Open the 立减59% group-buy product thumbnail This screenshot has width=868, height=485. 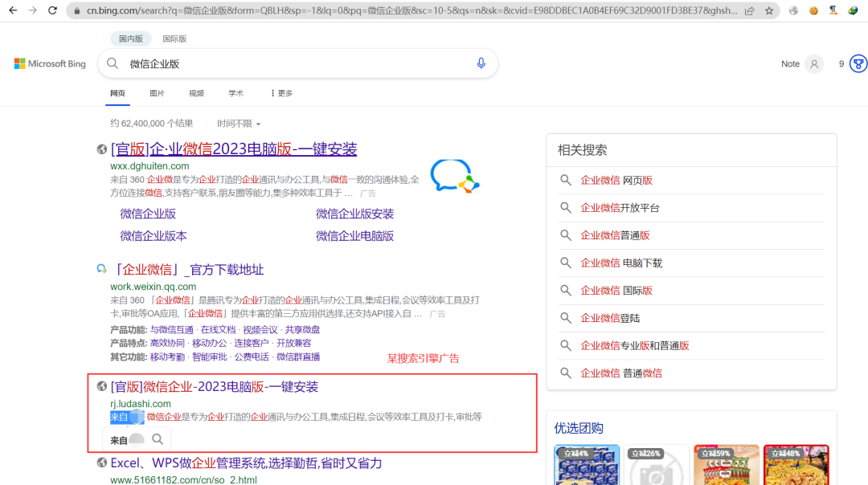point(727,465)
